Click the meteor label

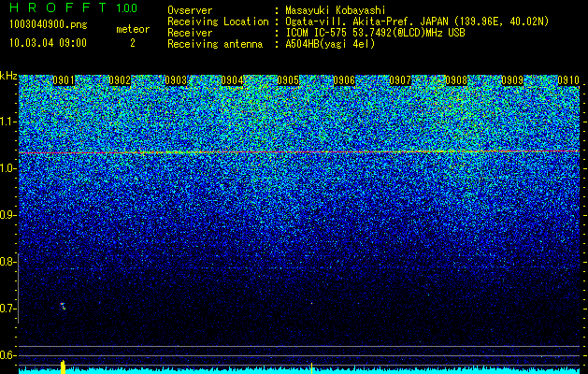(133, 29)
